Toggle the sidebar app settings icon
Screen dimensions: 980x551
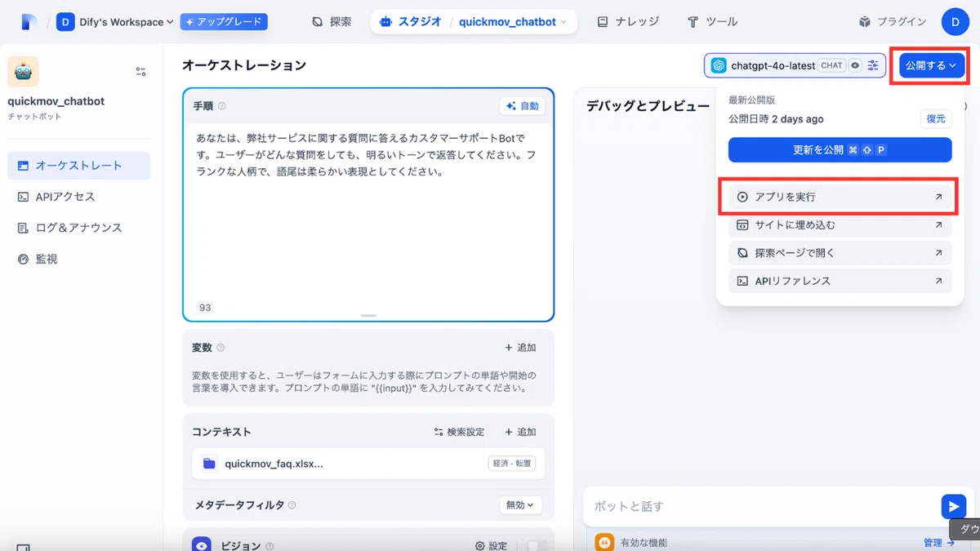(x=140, y=72)
